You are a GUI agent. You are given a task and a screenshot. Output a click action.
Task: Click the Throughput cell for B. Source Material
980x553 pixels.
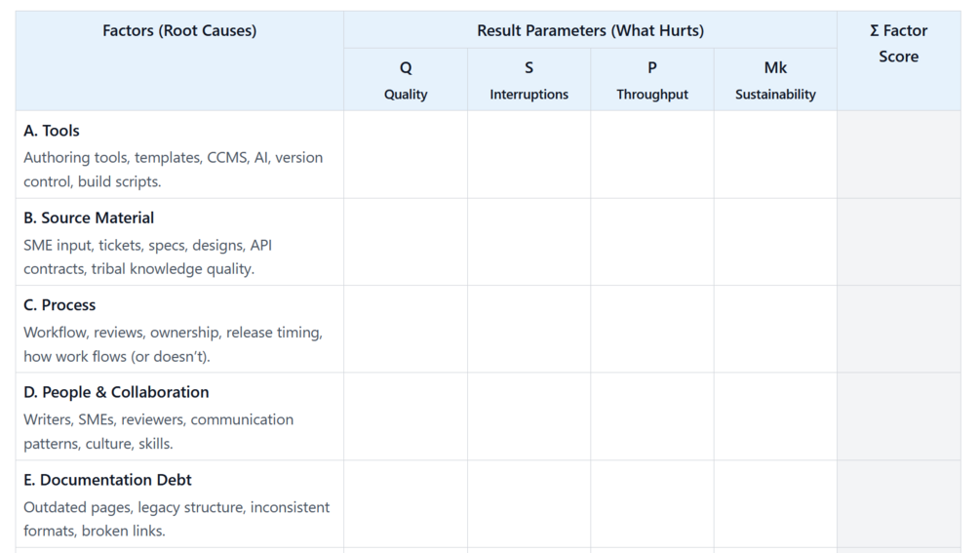652,242
